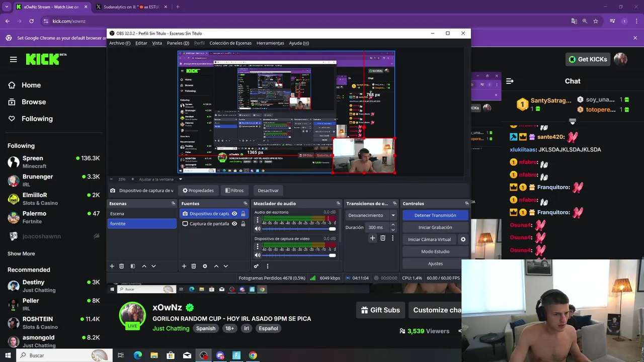
Task: Open the Herramientas menu in OBS
Action: [x=270, y=43]
